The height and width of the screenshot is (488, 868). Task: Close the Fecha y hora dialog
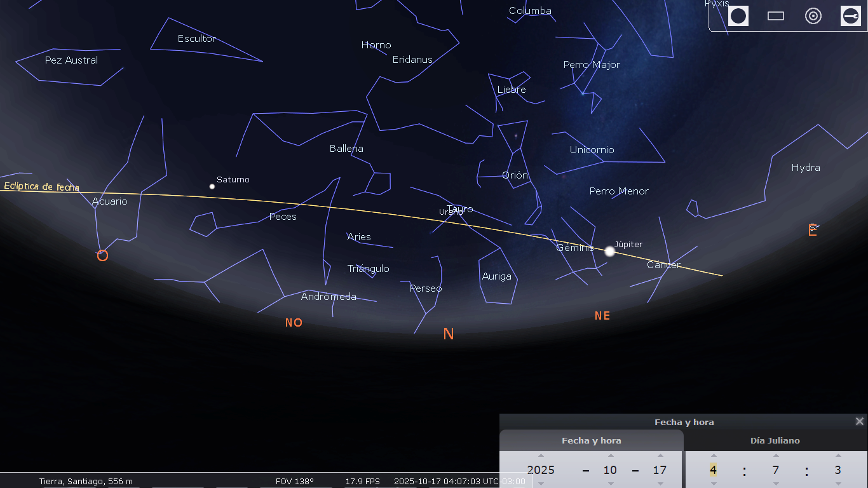pos(859,421)
